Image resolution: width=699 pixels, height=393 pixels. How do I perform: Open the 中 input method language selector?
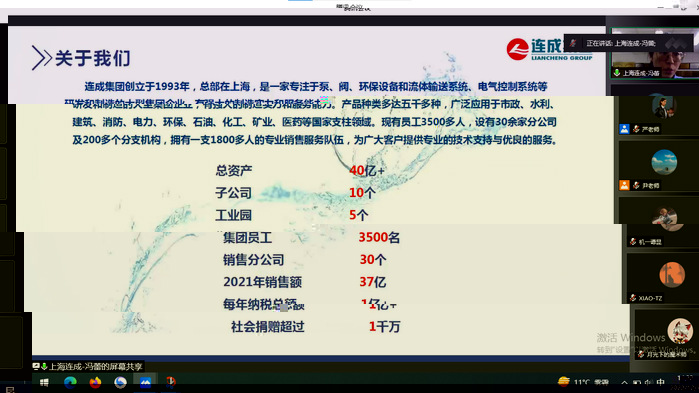pyautogui.click(x=660, y=382)
